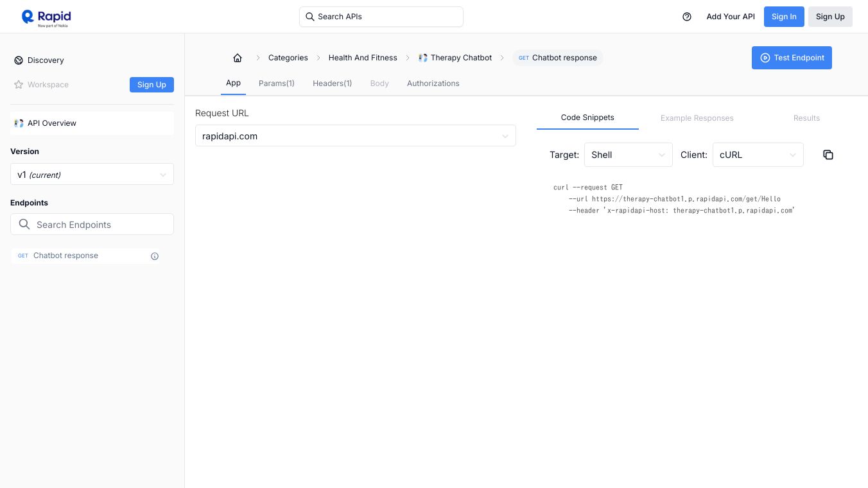The image size is (868, 488).
Task: Open the Body tab
Action: [x=379, y=83]
